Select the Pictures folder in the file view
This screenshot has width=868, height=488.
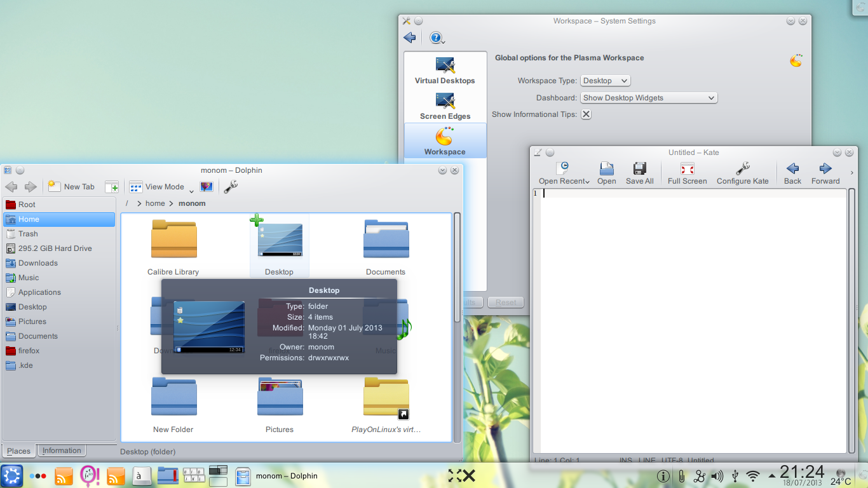[x=280, y=405]
